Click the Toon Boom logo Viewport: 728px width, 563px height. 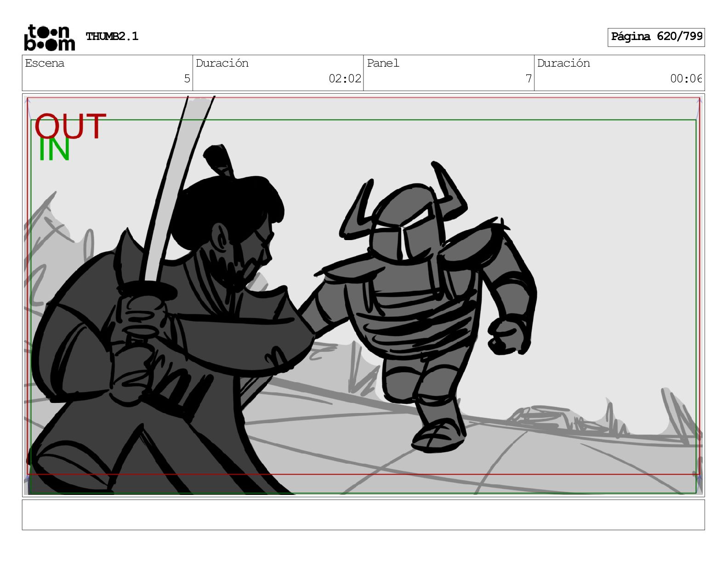tap(49, 37)
